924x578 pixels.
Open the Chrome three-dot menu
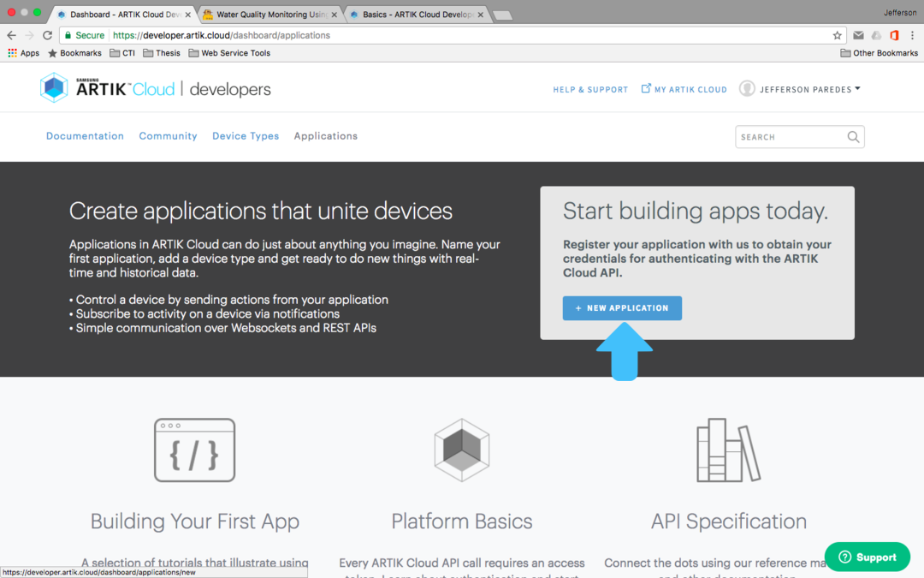[912, 35]
